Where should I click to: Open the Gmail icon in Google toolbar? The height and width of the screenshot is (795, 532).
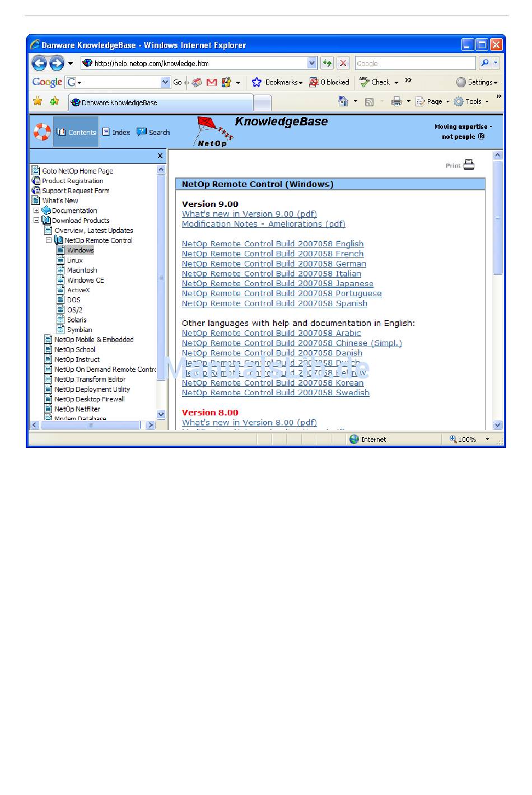[x=212, y=82]
